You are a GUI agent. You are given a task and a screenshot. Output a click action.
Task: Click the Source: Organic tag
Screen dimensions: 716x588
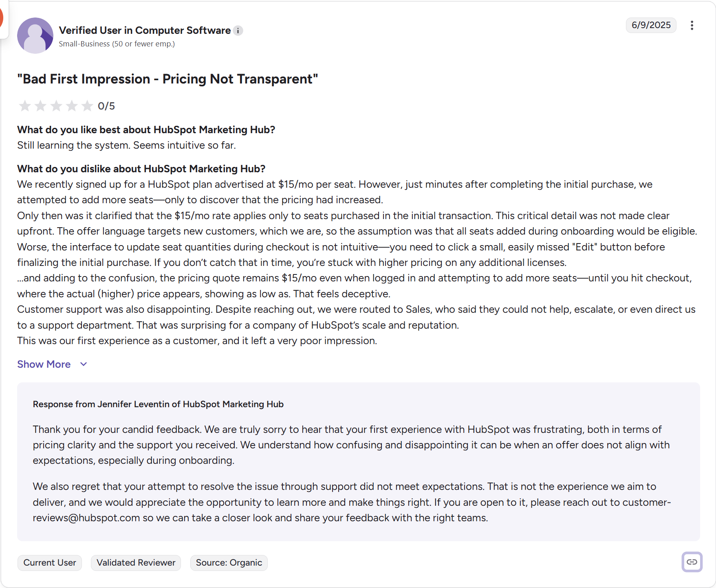pos(229,563)
